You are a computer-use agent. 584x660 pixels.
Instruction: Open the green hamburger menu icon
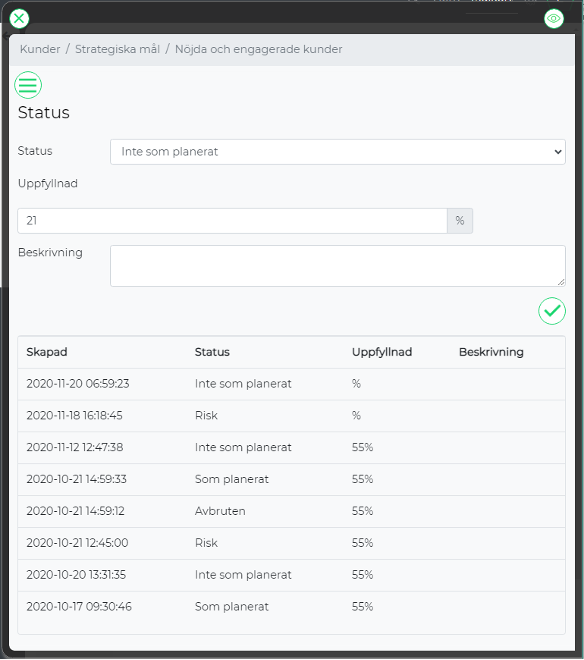coord(28,85)
